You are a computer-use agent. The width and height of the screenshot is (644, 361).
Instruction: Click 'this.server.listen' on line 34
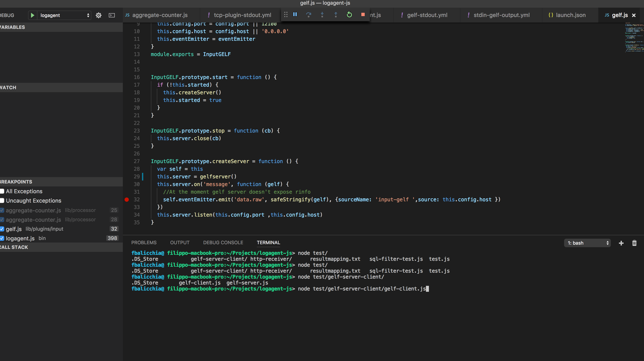pos(184,215)
